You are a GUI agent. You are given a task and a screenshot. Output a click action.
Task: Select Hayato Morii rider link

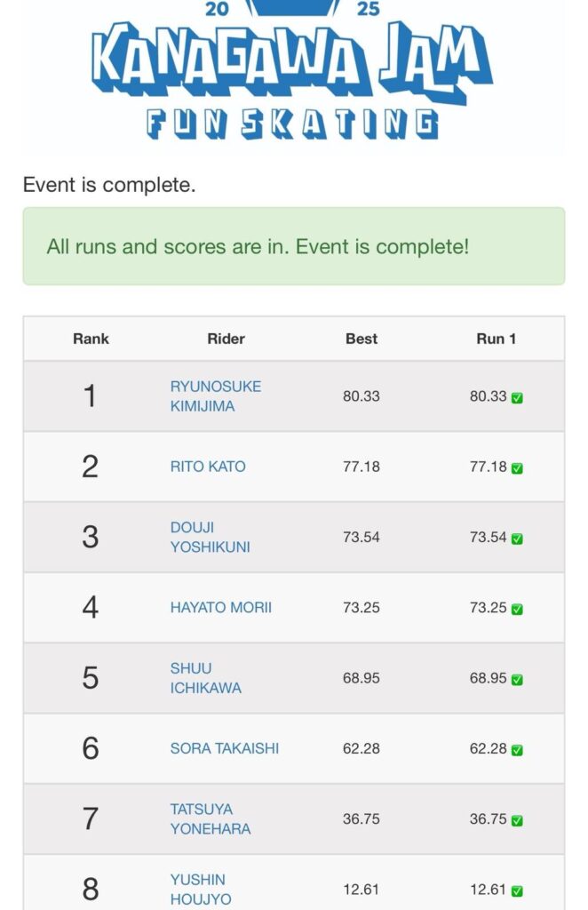tap(220, 608)
